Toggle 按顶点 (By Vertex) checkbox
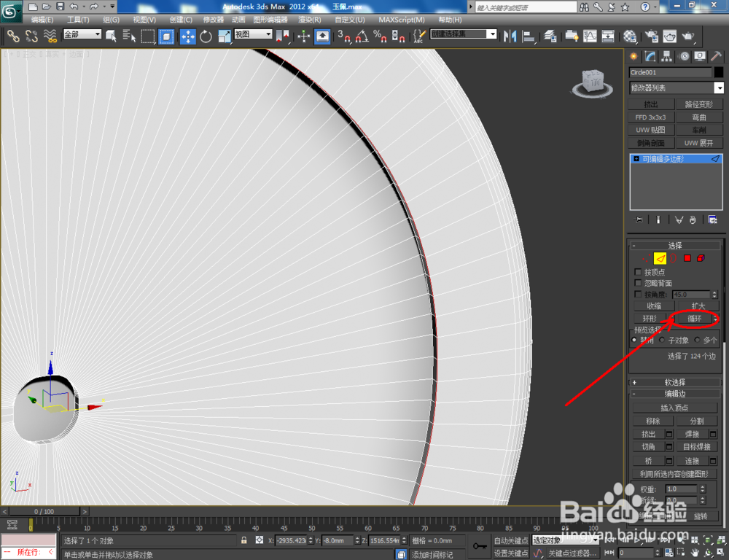 point(638,272)
